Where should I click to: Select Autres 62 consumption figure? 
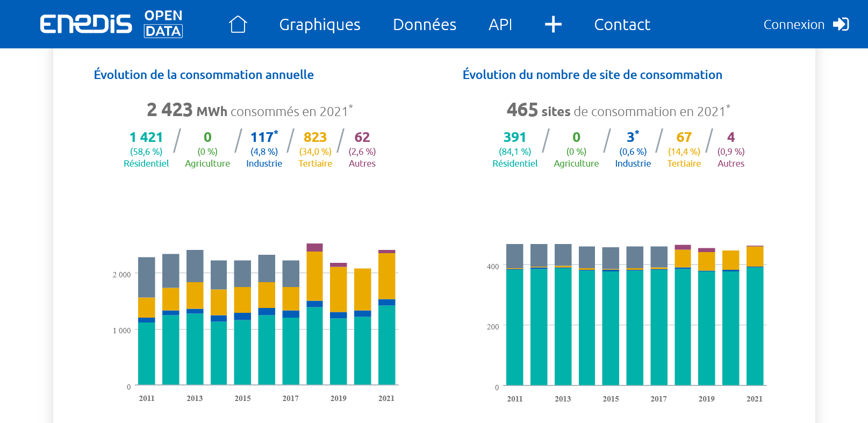[362, 138]
